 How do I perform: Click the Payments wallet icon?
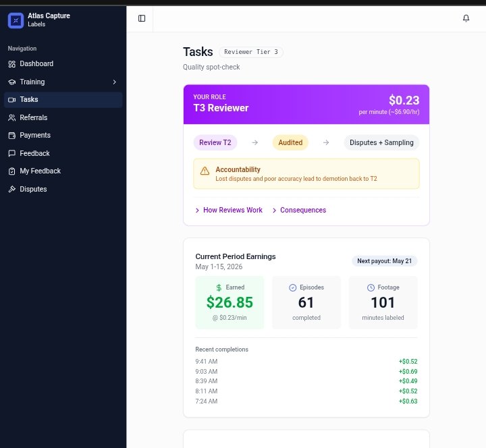pos(11,136)
